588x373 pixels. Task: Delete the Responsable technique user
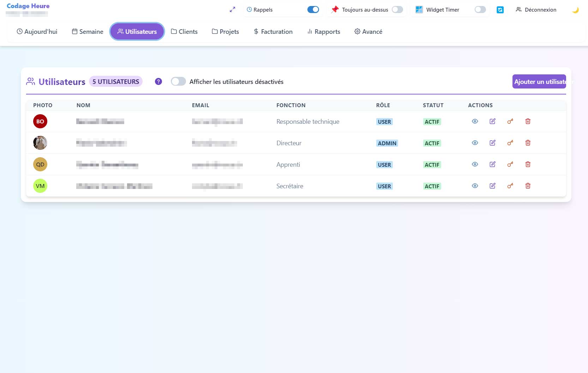tap(528, 121)
